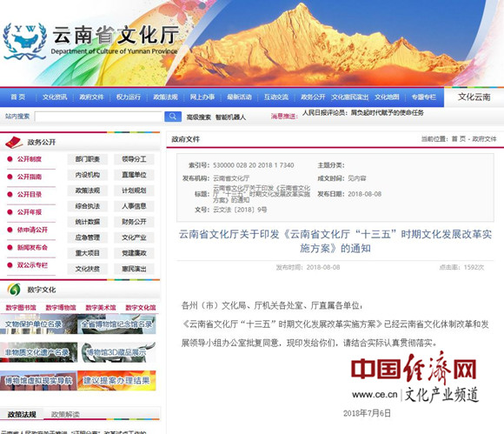Click the green swirl icon beside 数字文化
This screenshot has height=434, width=504.
point(14,290)
